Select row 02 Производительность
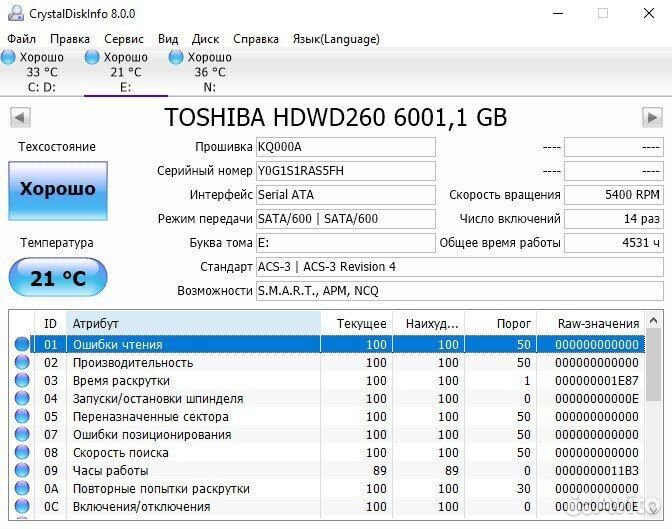The image size is (672, 529). pos(327,363)
